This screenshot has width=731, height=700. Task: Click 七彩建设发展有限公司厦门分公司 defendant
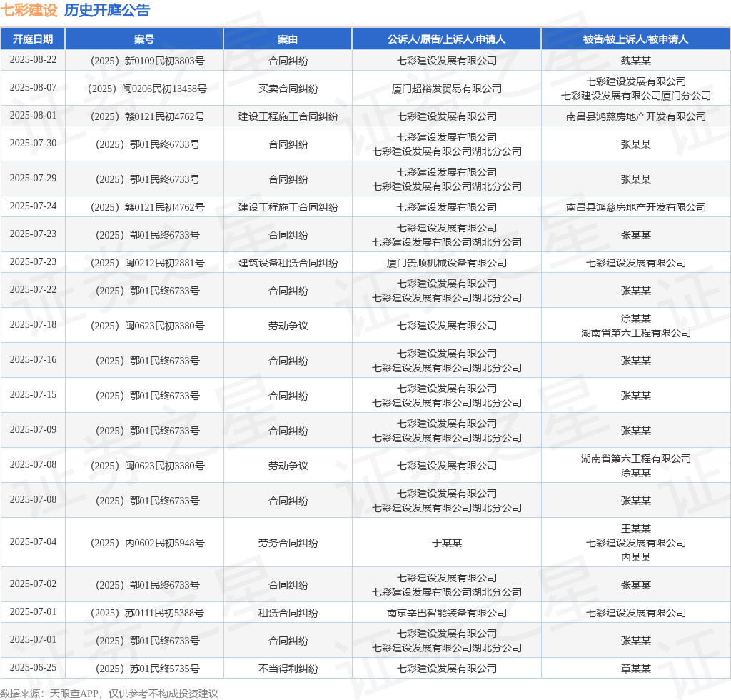pyautogui.click(x=636, y=96)
